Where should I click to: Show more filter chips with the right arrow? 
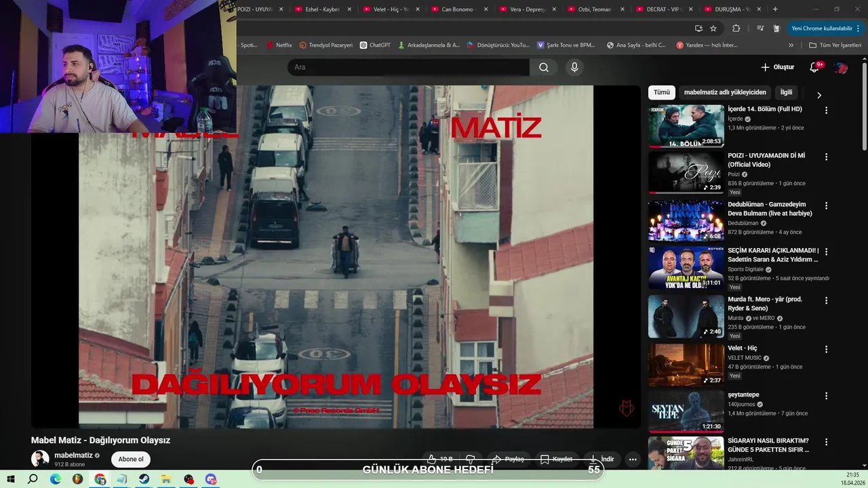pyautogui.click(x=818, y=95)
